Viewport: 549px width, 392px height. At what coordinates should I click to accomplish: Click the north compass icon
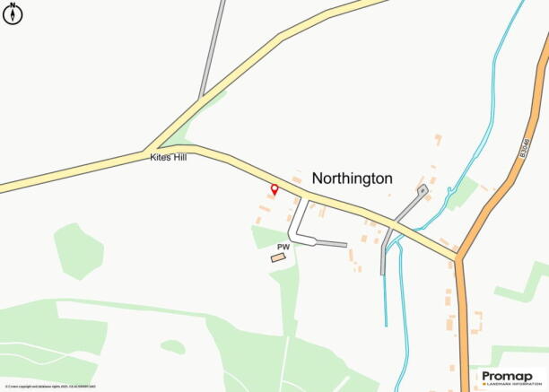pos(13,13)
